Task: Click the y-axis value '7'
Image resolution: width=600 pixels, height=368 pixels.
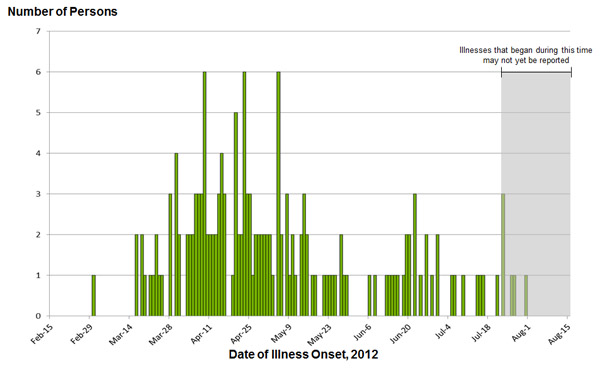Action: coord(38,31)
